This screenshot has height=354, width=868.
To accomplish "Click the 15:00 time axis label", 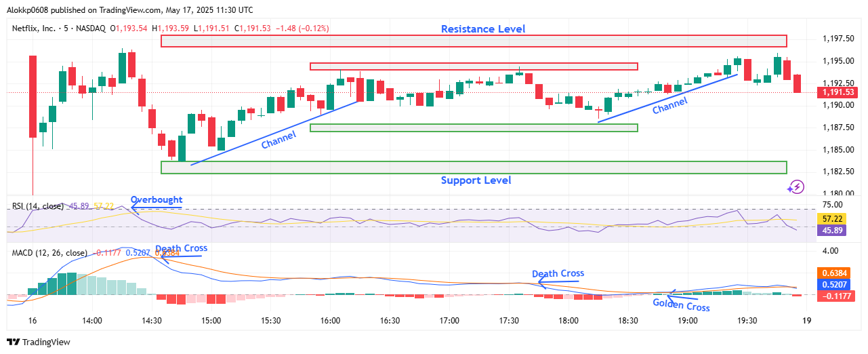I will click(211, 321).
